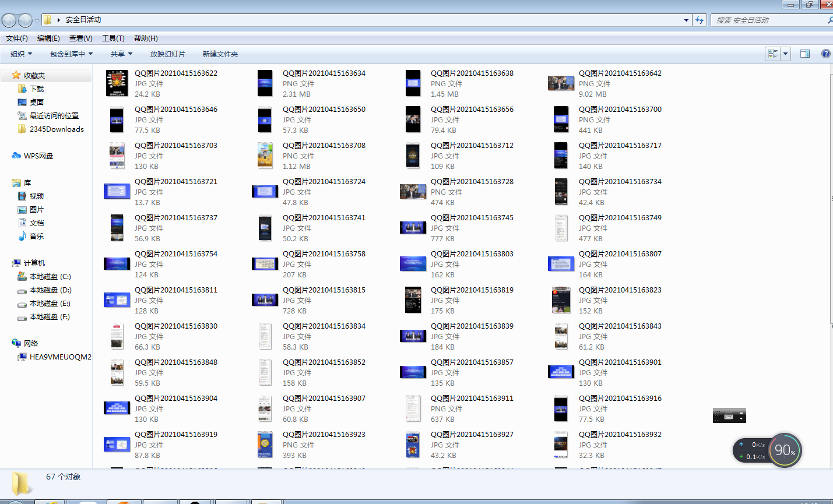Expand the address bar history dropdown
This screenshot has height=504, width=833.
coord(686,20)
